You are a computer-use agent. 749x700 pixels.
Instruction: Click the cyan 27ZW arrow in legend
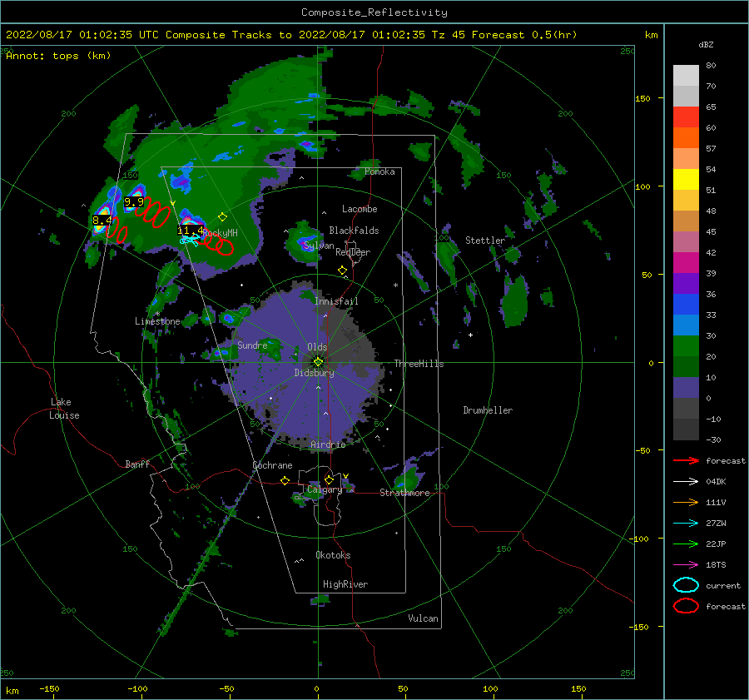point(686,524)
